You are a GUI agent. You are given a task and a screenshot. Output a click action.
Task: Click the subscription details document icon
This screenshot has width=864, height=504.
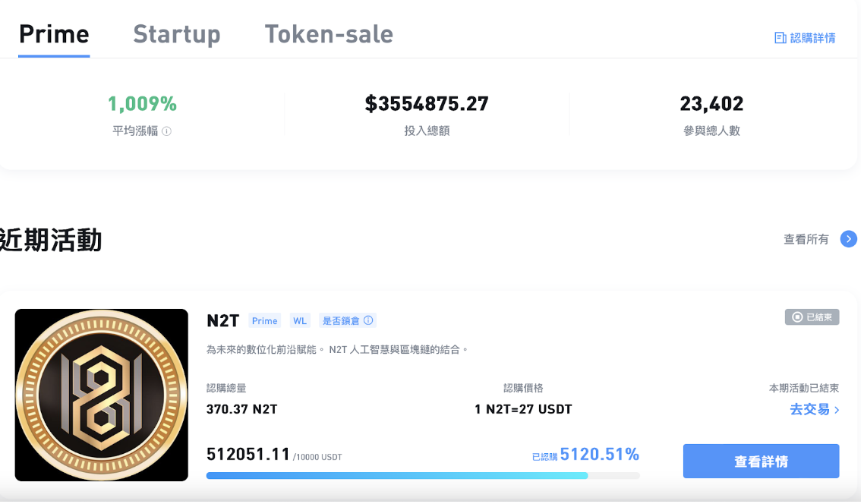(x=780, y=38)
